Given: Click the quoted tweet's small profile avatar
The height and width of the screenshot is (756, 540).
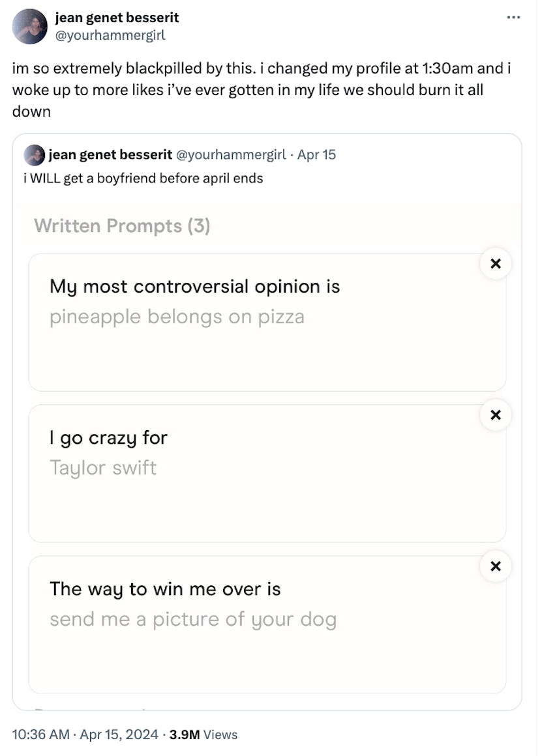Looking at the screenshot, I should click(34, 155).
